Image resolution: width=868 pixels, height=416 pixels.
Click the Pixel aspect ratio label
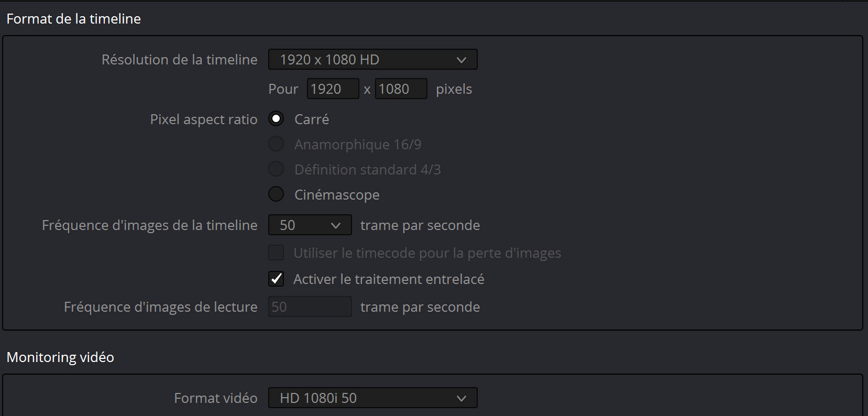[204, 119]
